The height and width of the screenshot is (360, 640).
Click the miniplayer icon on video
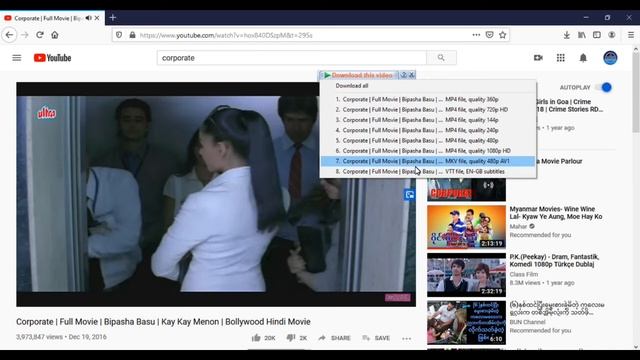409,195
